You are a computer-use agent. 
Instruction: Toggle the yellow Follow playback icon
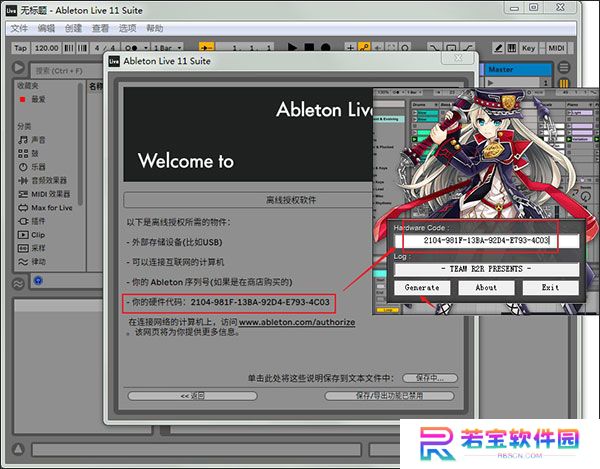207,47
